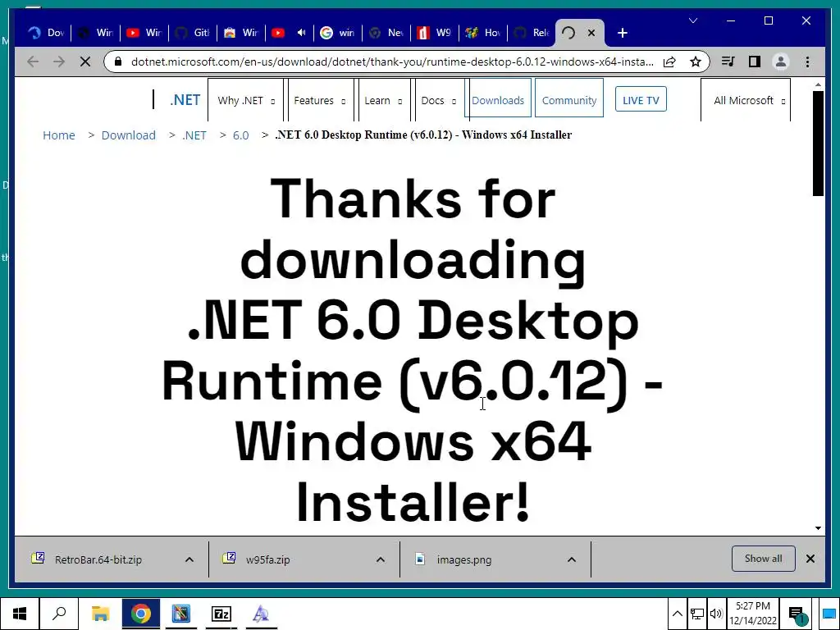840x630 pixels.
Task: Expand the Docs menu
Action: coord(438,100)
